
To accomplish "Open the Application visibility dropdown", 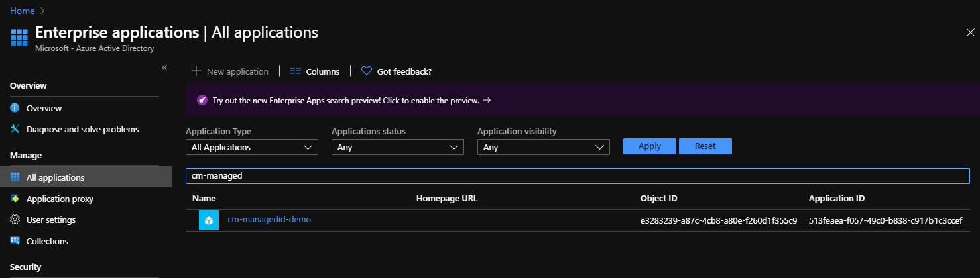I will point(544,147).
